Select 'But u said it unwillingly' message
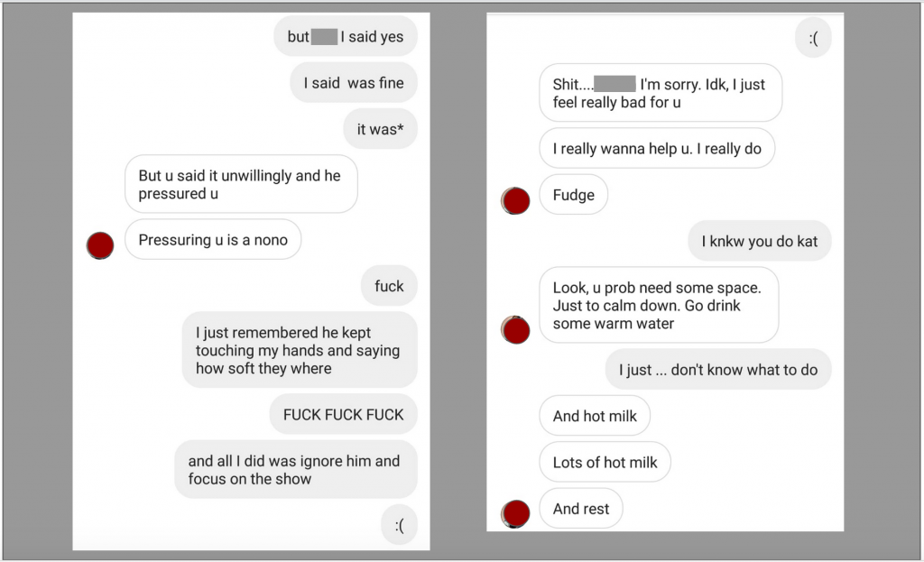 (x=241, y=184)
